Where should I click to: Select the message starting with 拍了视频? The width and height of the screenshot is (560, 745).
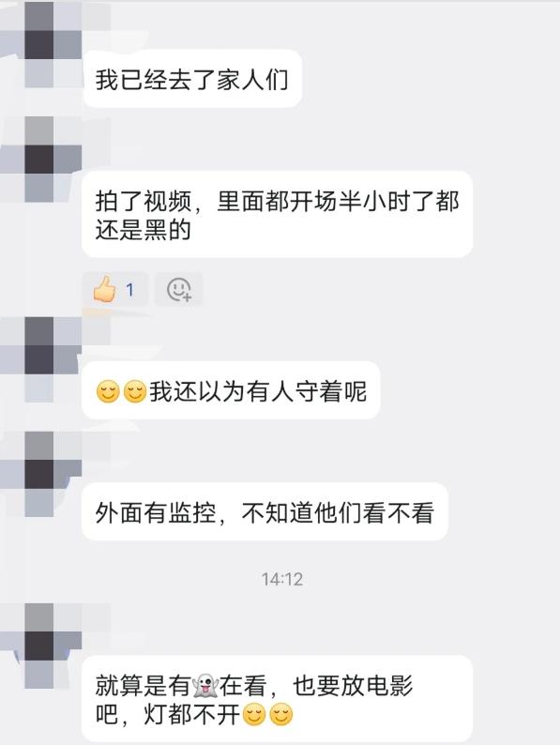coord(278,215)
